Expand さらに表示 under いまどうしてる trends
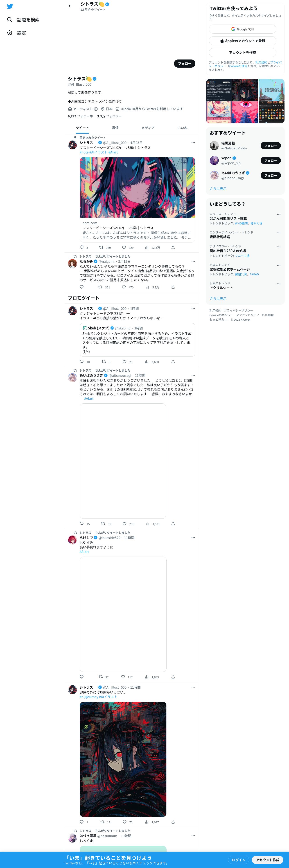The image size is (289, 868). tap(218, 299)
